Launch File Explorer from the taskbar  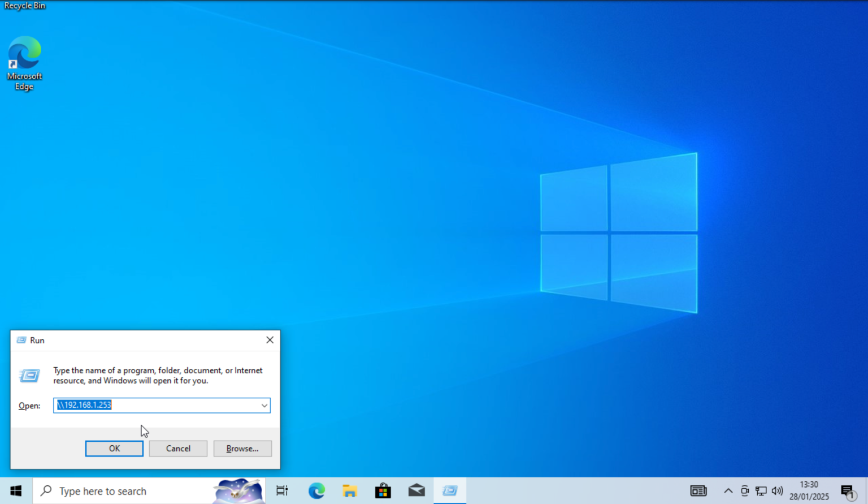click(x=350, y=490)
